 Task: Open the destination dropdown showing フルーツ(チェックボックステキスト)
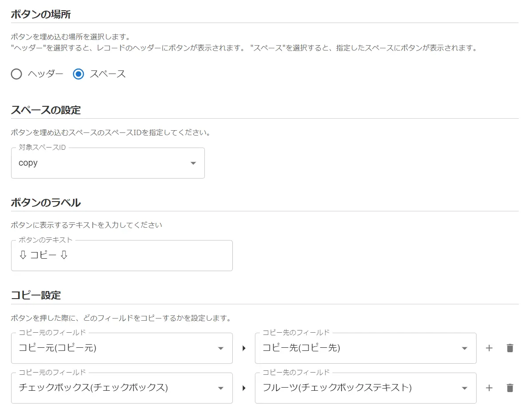[359, 388]
